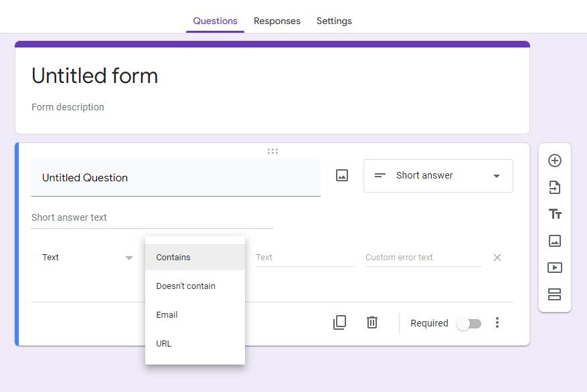Open question's more options menu
587x392 pixels.
[497, 322]
